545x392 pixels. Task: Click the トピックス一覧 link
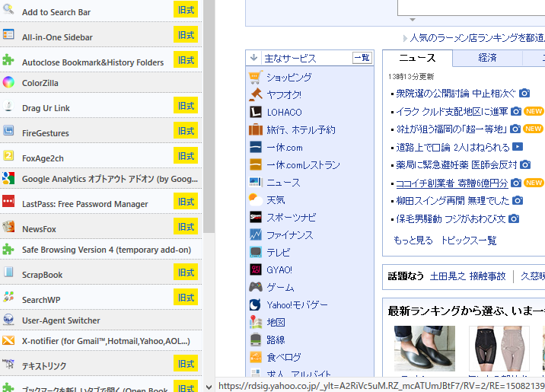[469, 240]
